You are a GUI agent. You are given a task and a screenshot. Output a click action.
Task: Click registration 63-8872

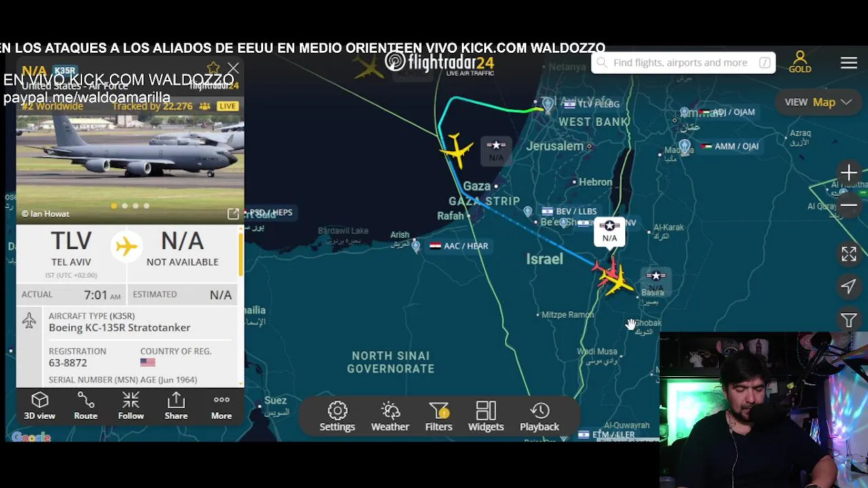tap(68, 363)
